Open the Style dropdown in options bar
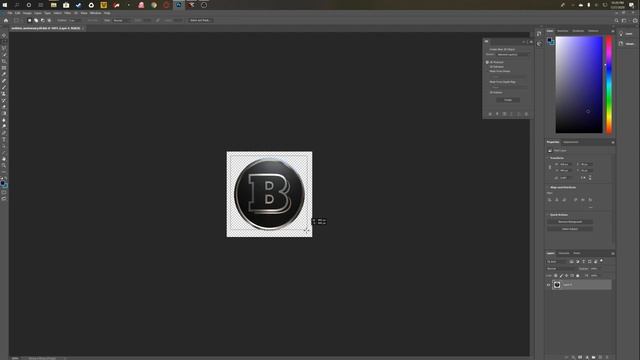 point(121,20)
